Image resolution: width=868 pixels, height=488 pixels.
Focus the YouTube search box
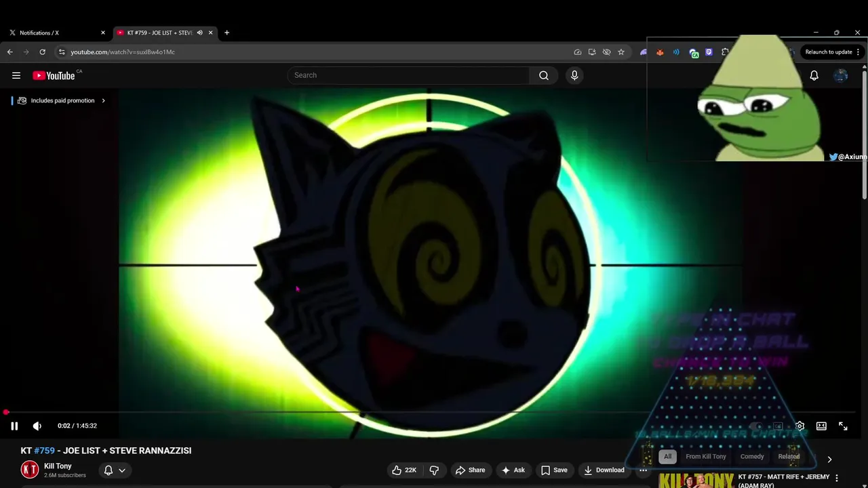pyautogui.click(x=410, y=75)
